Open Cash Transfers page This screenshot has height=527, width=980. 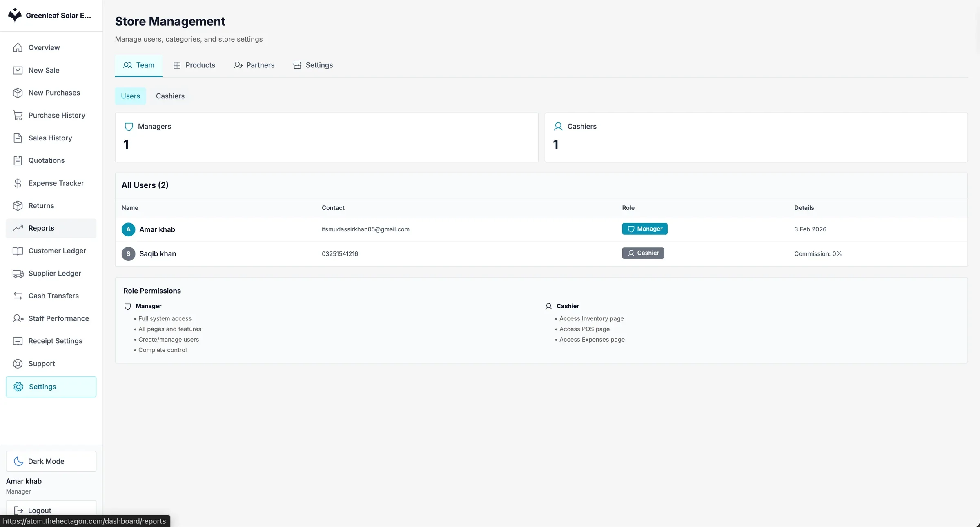(x=51, y=296)
